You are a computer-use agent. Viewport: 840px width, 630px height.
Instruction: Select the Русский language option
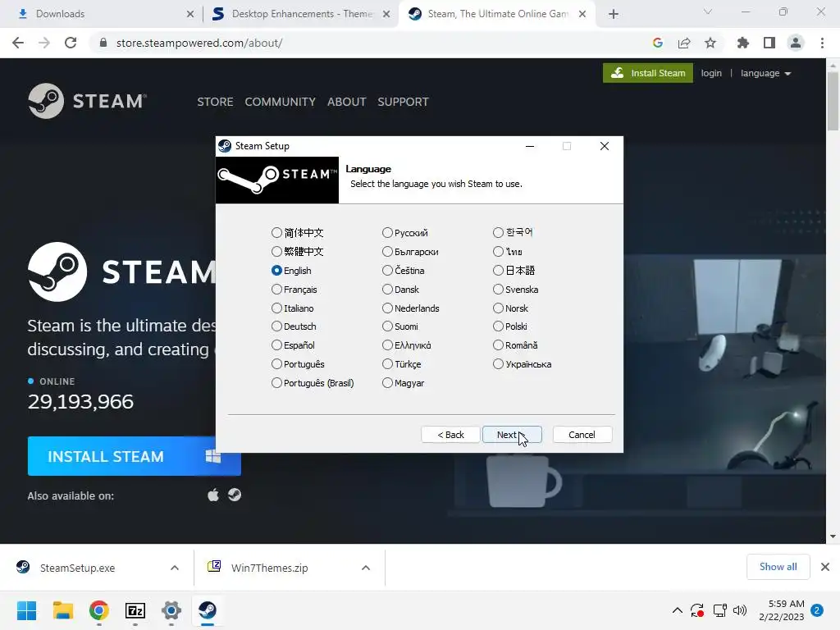[387, 232]
